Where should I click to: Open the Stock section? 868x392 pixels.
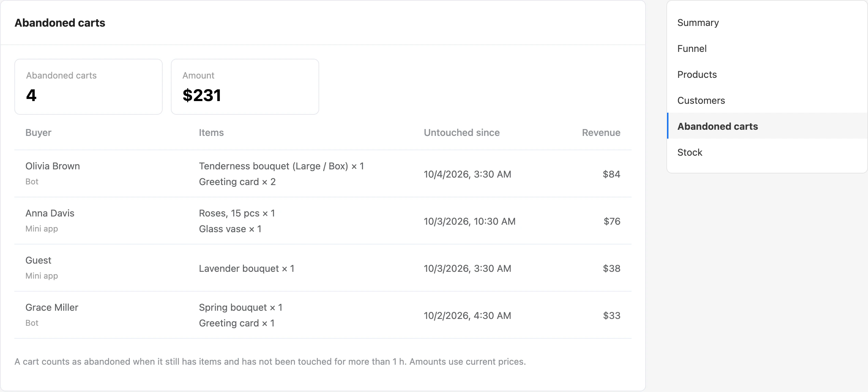click(x=767, y=152)
